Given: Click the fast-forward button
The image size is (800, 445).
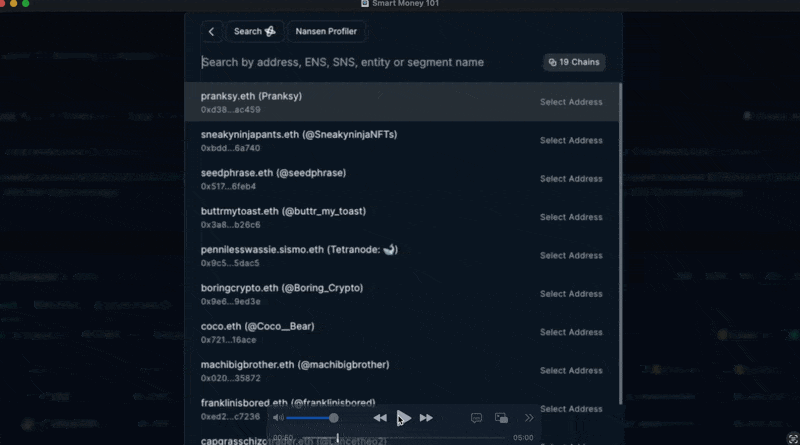Looking at the screenshot, I should click(x=426, y=418).
